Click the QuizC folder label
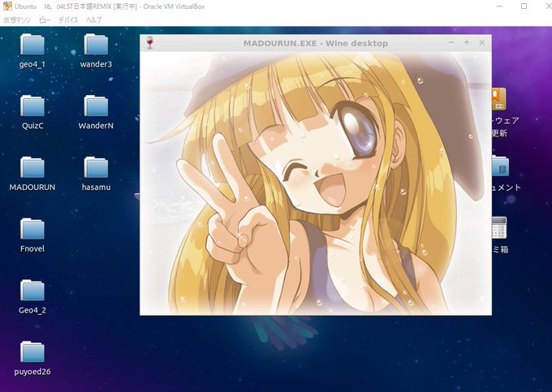This screenshot has width=552, height=392. [32, 126]
